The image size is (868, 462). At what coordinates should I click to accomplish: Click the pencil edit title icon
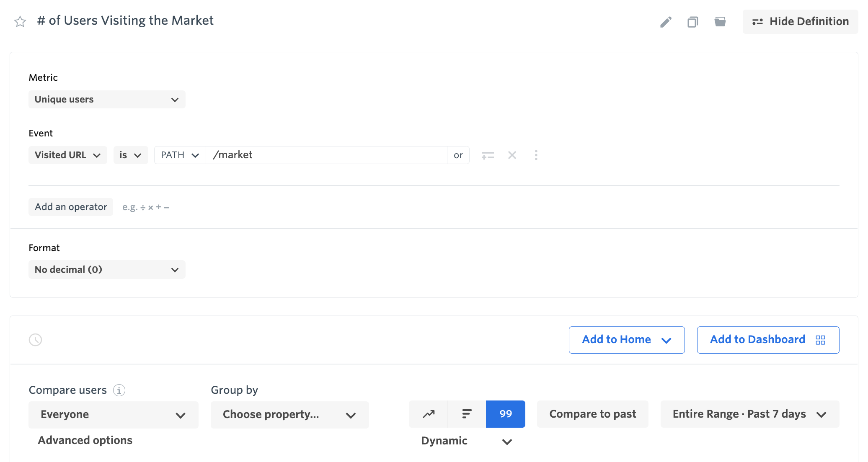point(666,22)
